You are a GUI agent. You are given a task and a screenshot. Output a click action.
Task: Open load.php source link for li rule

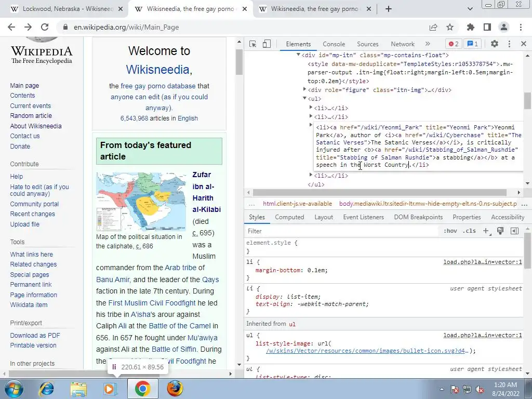pyautogui.click(x=483, y=262)
